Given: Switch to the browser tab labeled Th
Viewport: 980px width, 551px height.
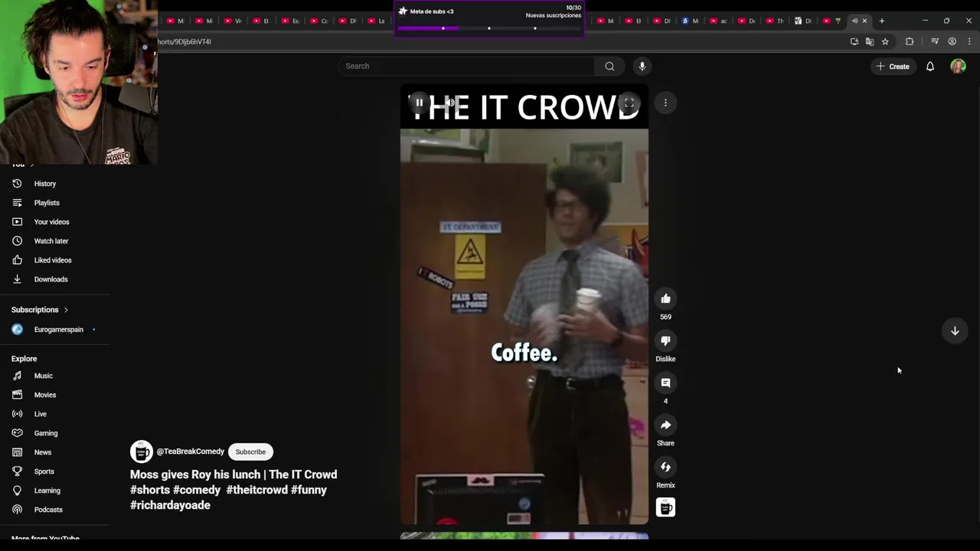Looking at the screenshot, I should pyautogui.click(x=776, y=21).
